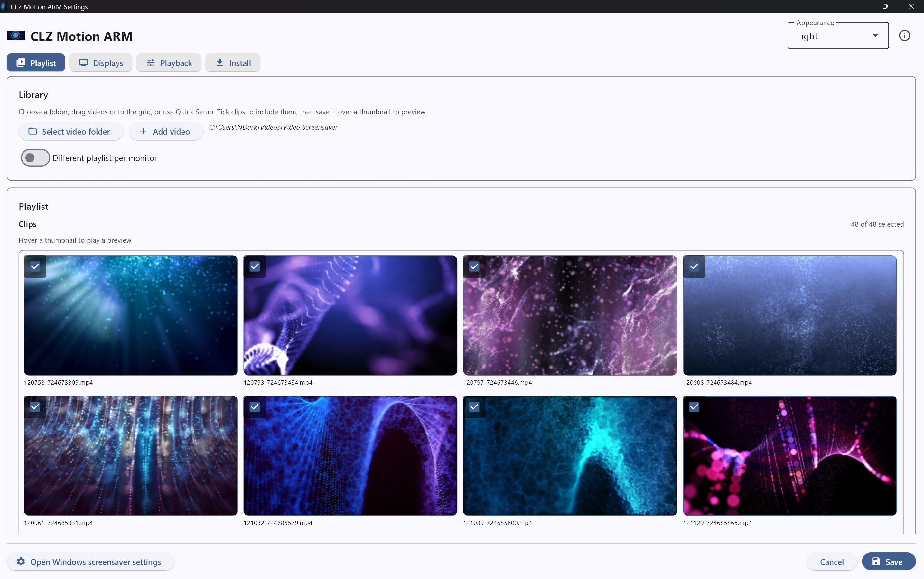924x579 pixels.
Task: Restore down the settings window
Action: [885, 6]
